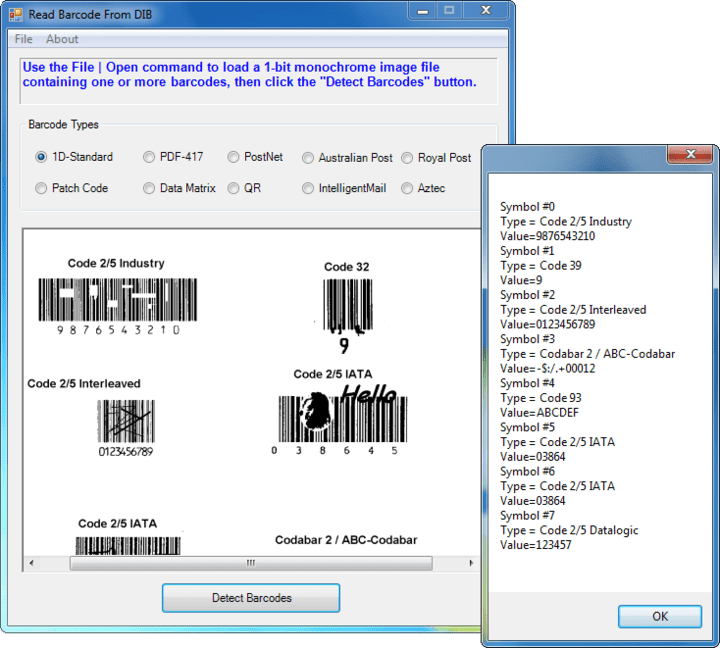Select the Australian Post option

tap(347, 158)
